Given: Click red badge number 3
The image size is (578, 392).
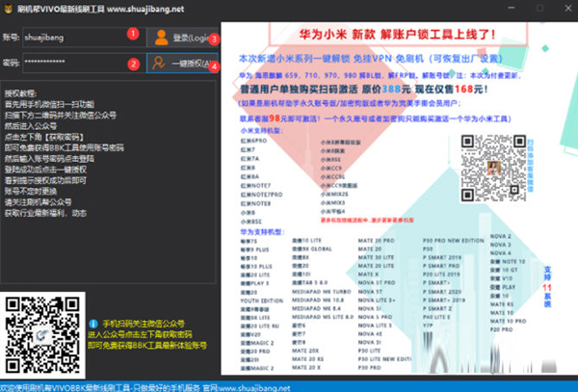Looking at the screenshot, I should pyautogui.click(x=214, y=39).
